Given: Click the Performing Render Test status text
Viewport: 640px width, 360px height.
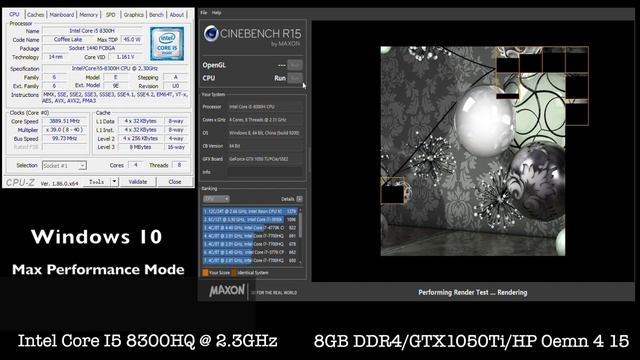Looking at the screenshot, I should pyautogui.click(x=473, y=292).
